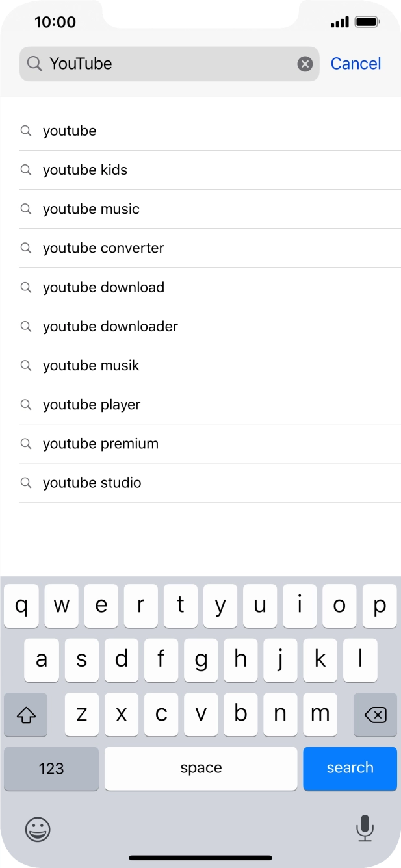This screenshot has height=868, width=401.
Task: Choose the youtube player suggestion
Action: [91, 404]
